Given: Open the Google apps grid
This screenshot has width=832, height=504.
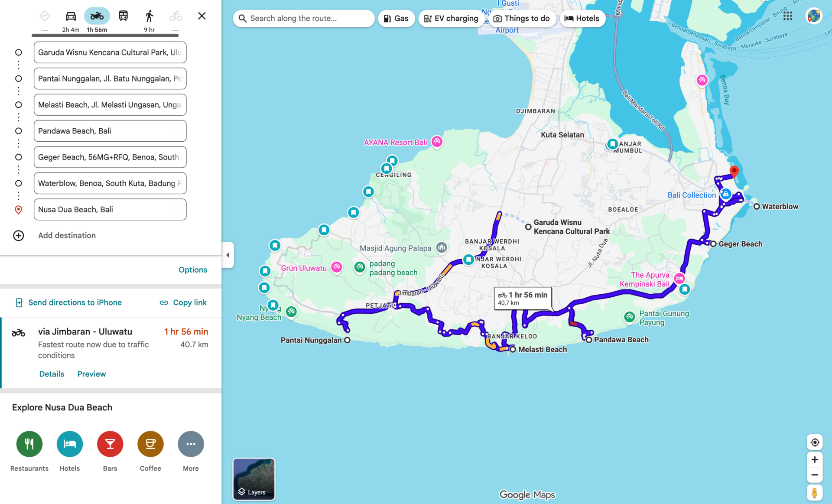Looking at the screenshot, I should 788,16.
